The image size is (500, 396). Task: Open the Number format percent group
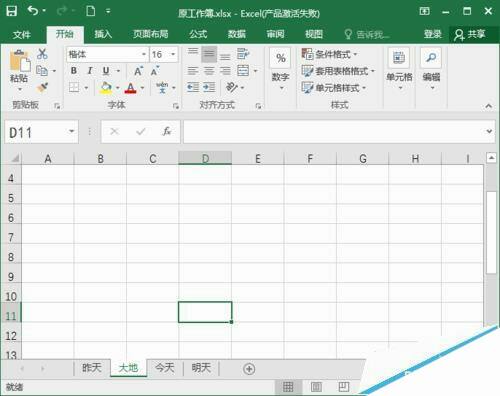(x=281, y=69)
